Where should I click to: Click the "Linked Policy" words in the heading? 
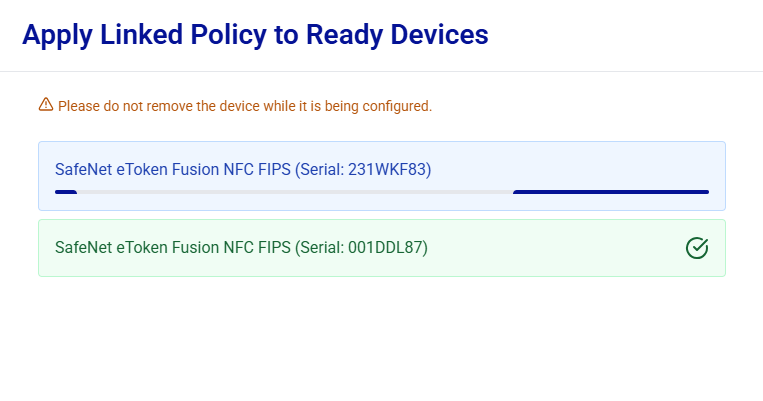coord(184,35)
